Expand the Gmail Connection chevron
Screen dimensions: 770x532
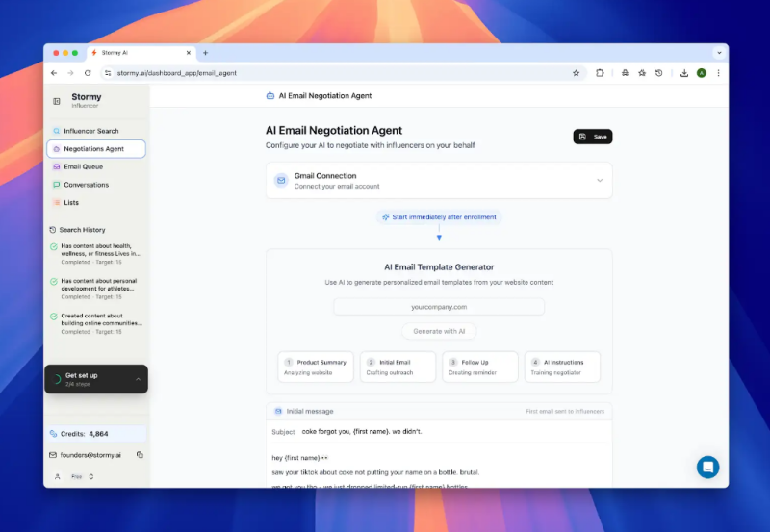(600, 181)
